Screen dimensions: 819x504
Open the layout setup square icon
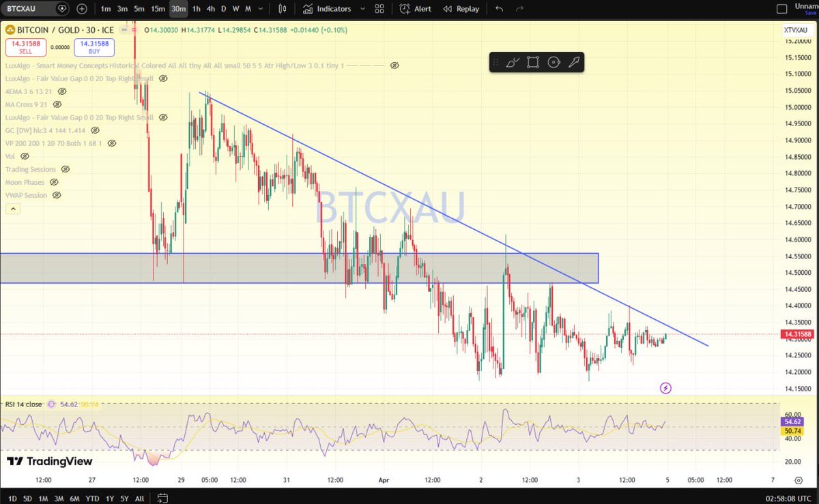click(x=782, y=9)
